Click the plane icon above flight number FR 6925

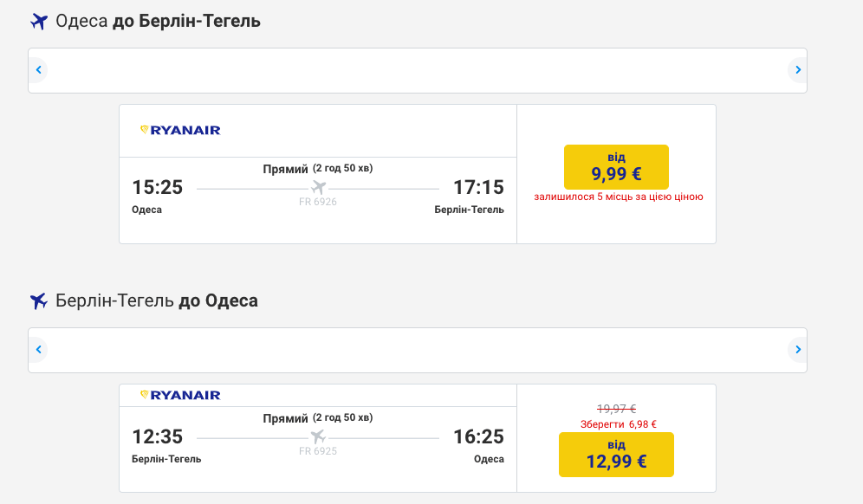(318, 436)
